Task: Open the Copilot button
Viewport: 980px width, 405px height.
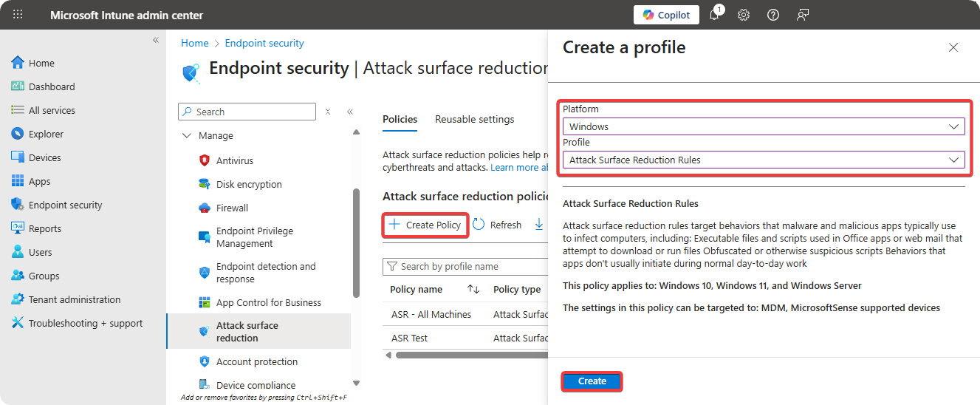Action: point(666,15)
